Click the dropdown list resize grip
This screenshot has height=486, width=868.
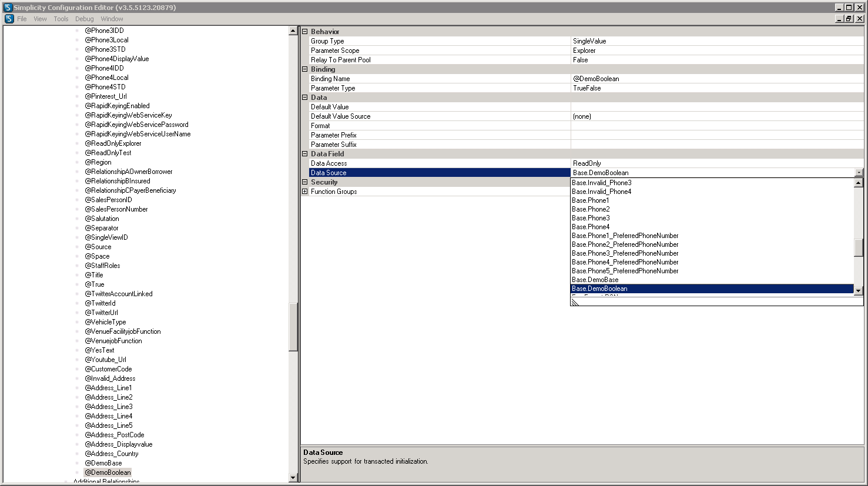(x=575, y=302)
